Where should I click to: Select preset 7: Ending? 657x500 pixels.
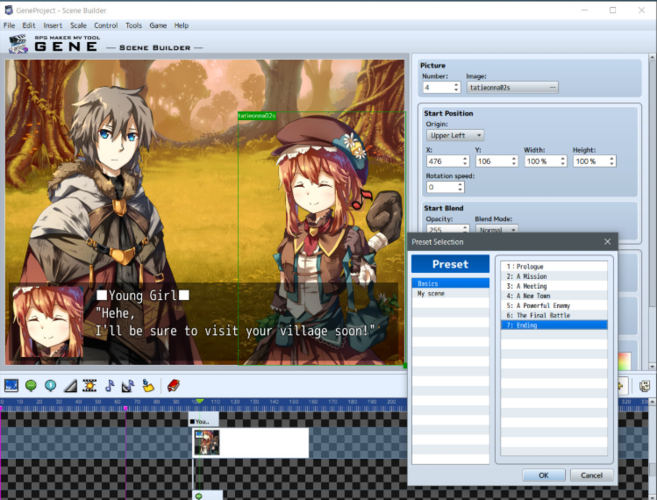[x=554, y=325]
